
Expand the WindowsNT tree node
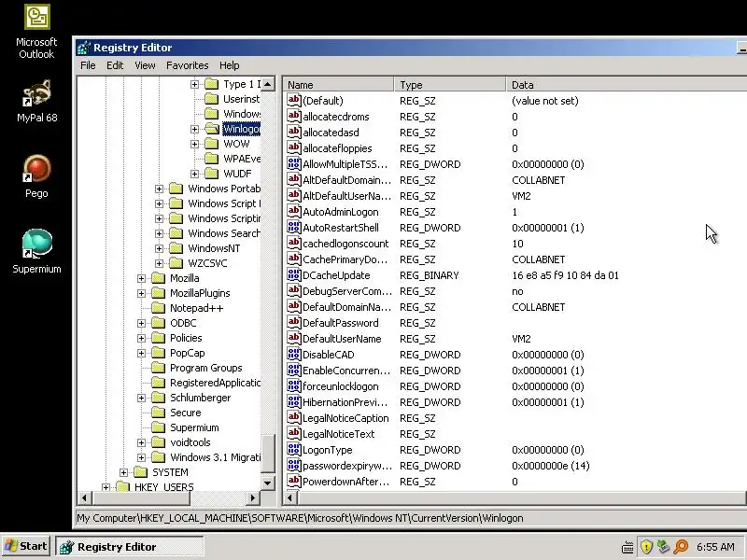pyautogui.click(x=159, y=248)
